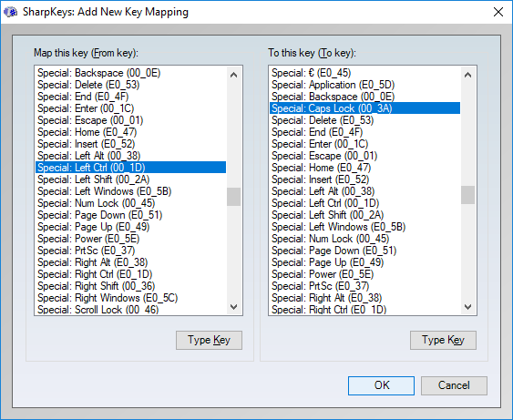Cancel the key mapping dialog
Image resolution: width=513 pixels, height=420 pixels.
click(x=454, y=385)
